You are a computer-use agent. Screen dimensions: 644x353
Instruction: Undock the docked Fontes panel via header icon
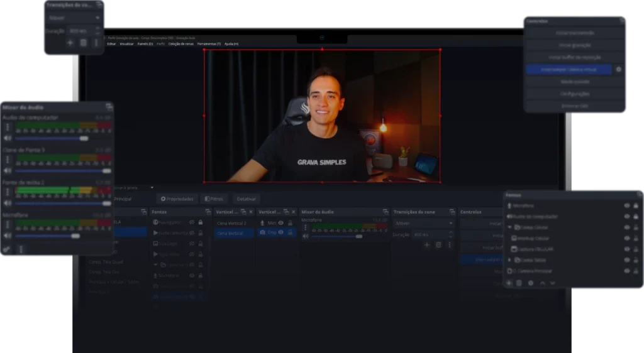pos(208,212)
